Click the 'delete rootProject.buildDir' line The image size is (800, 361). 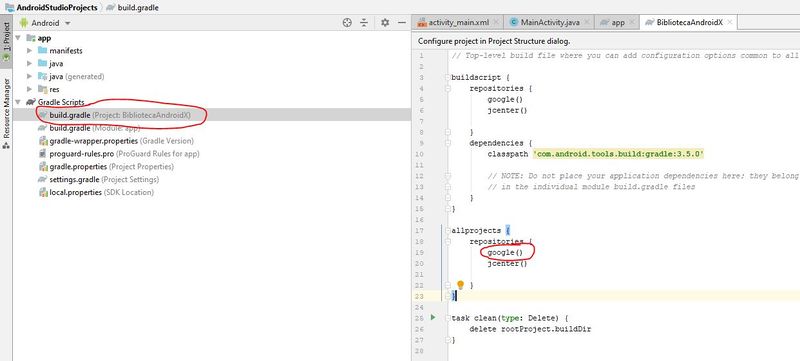[x=531, y=329]
